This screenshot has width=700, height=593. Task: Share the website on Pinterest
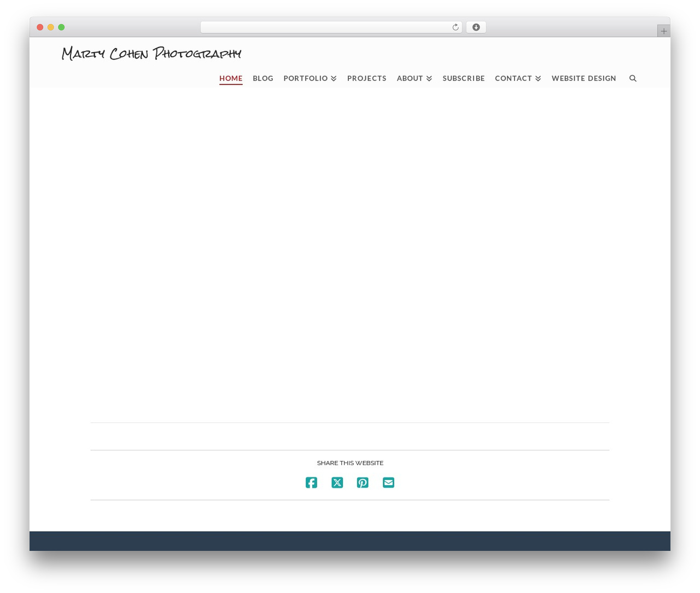[x=363, y=482]
